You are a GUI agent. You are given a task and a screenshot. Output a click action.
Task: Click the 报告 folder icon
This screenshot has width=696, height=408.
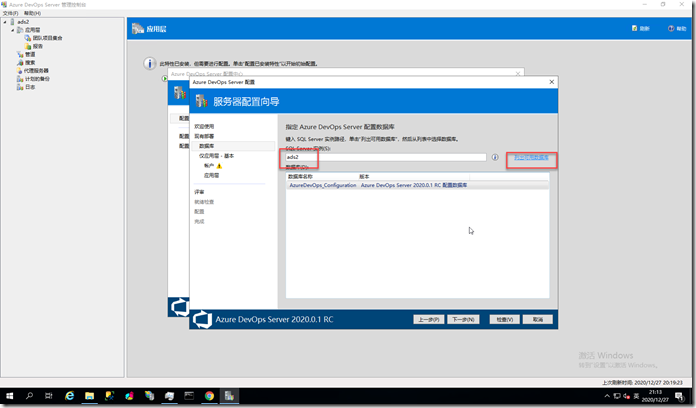28,46
